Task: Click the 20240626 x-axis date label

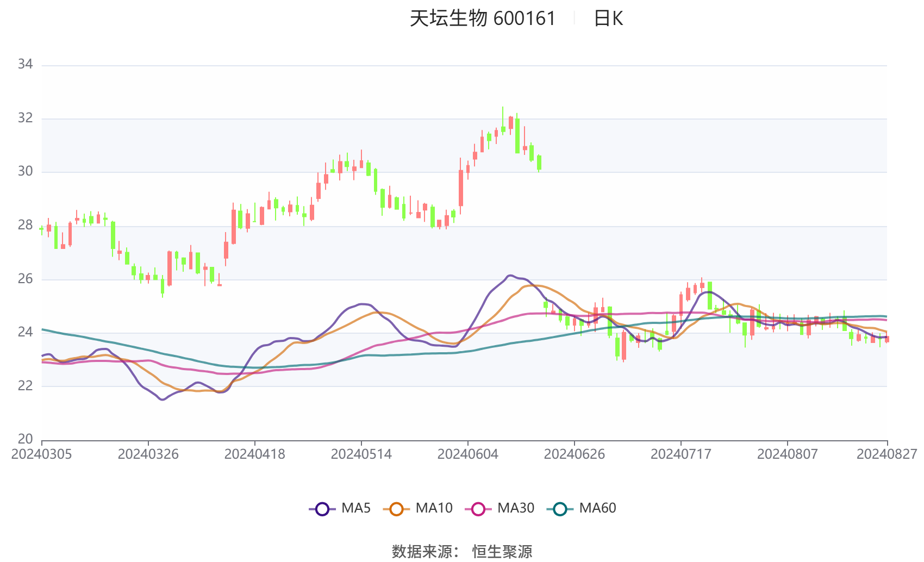Action: click(575, 454)
